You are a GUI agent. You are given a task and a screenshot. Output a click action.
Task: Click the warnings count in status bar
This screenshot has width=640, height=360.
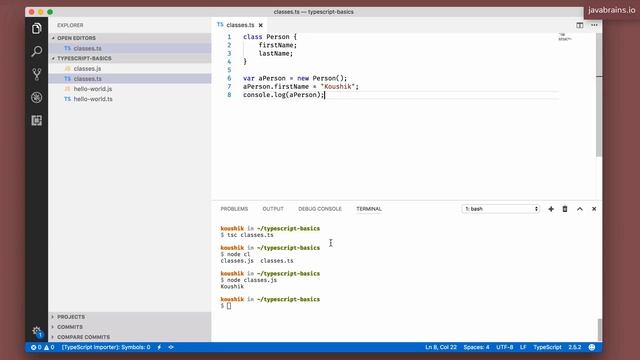(x=49, y=347)
